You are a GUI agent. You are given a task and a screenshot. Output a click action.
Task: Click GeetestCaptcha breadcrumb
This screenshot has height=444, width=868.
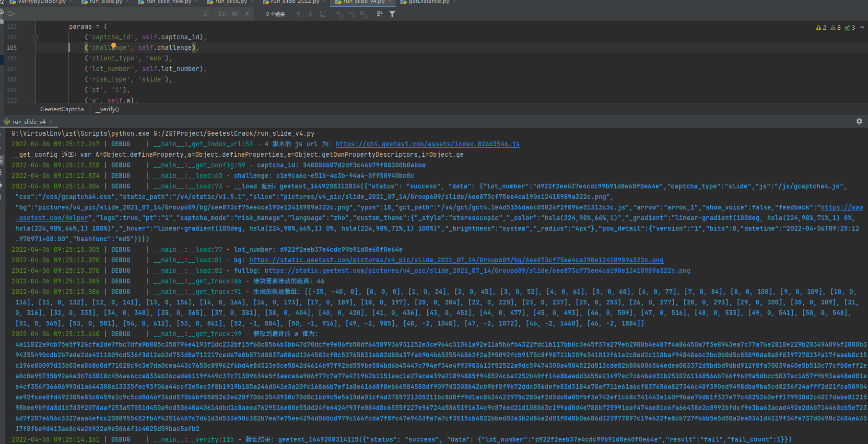[x=62, y=109]
